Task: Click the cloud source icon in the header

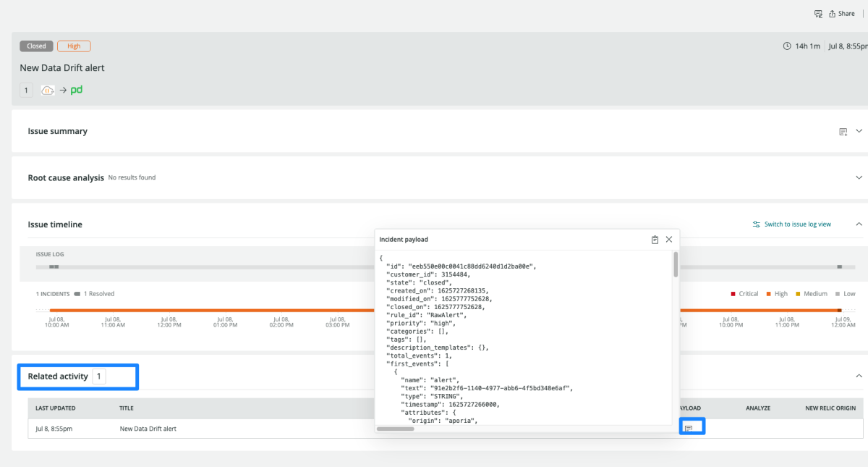Action: coord(48,91)
